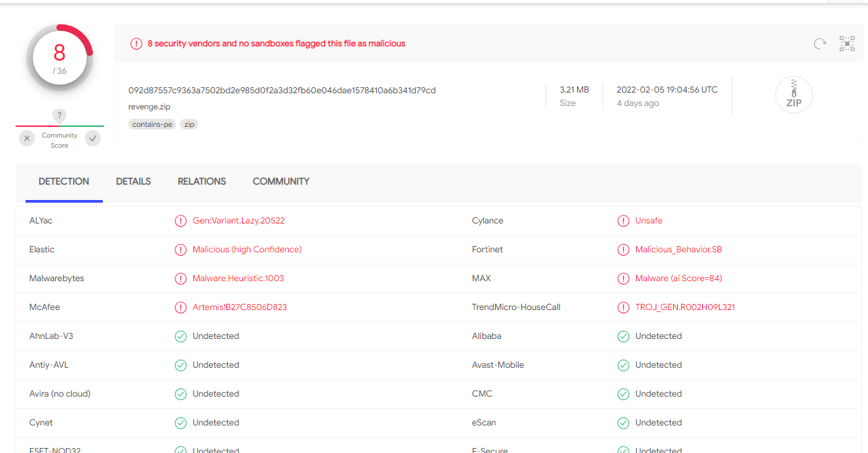Click the ZIP file type icon
This screenshot has height=453, width=868.
click(794, 95)
